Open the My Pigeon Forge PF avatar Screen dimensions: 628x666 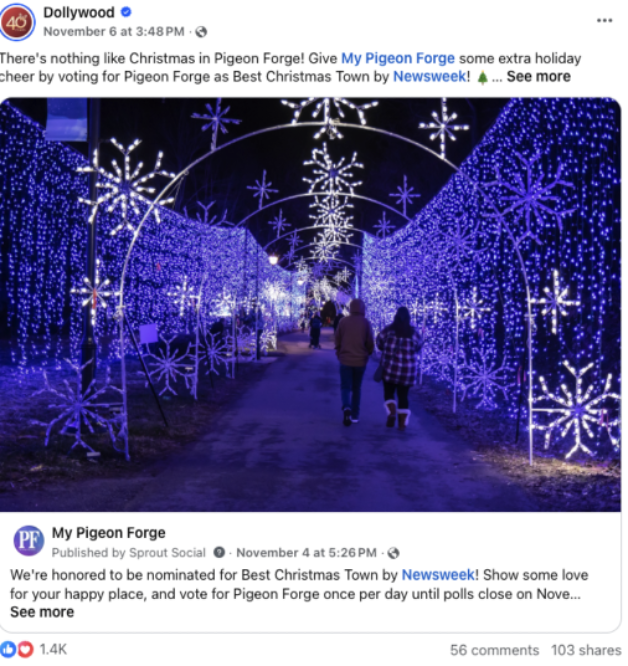[29, 540]
